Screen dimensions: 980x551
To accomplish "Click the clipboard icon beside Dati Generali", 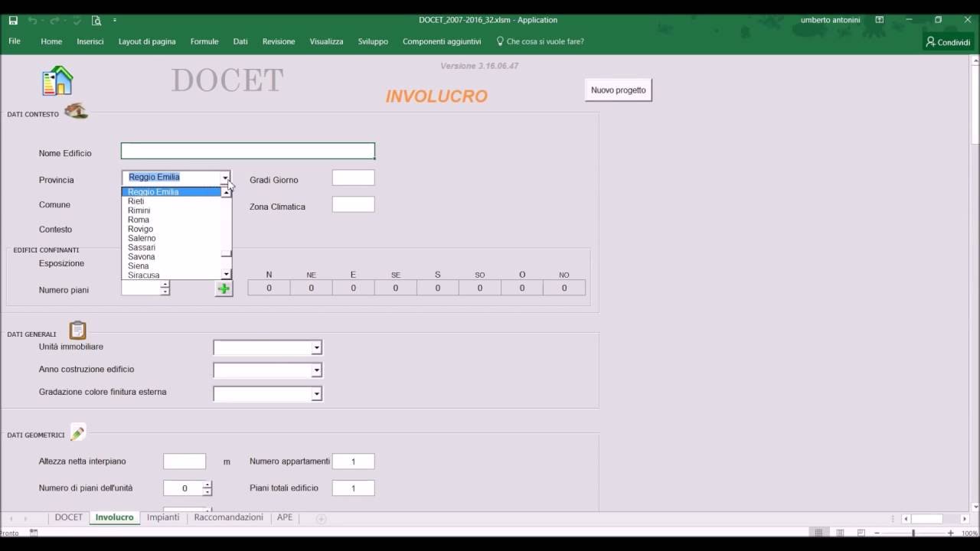I will [77, 331].
